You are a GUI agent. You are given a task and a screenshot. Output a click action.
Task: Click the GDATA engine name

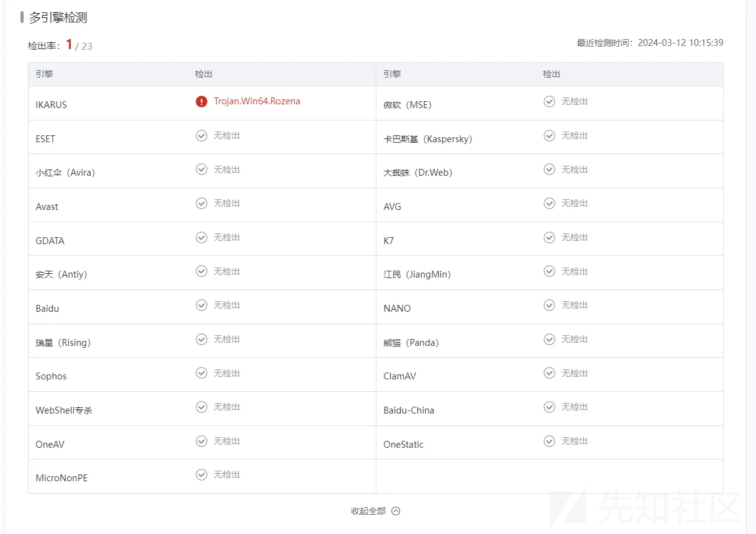pos(50,241)
